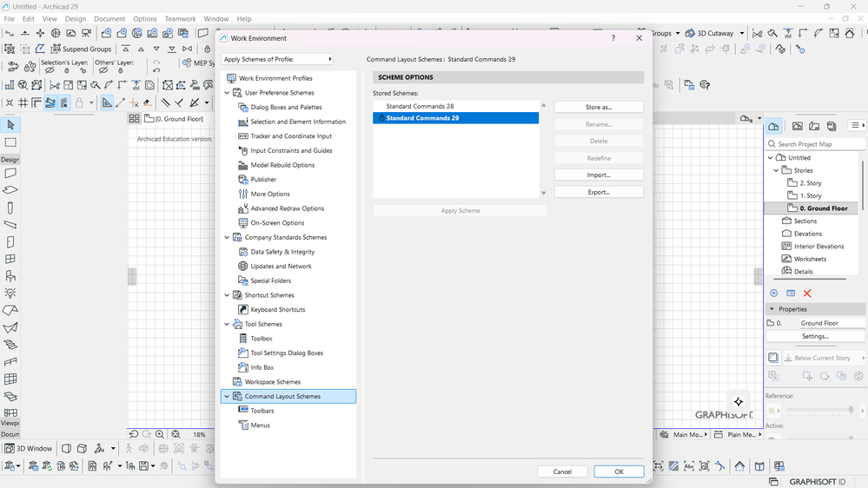This screenshot has width=868, height=488.
Task: Collapse Company Standards Schemes tree node
Action: click(227, 237)
